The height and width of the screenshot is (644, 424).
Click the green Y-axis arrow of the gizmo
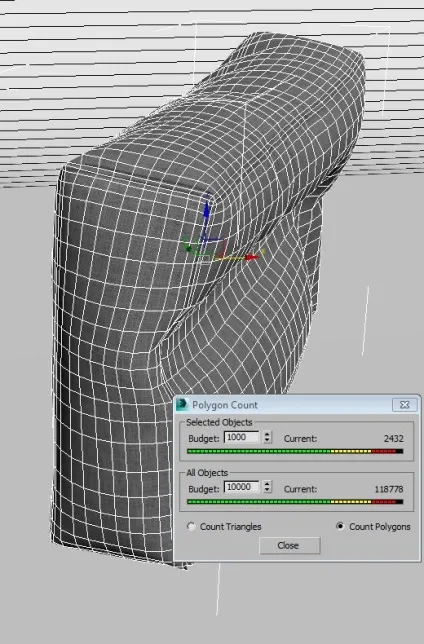pos(187,246)
